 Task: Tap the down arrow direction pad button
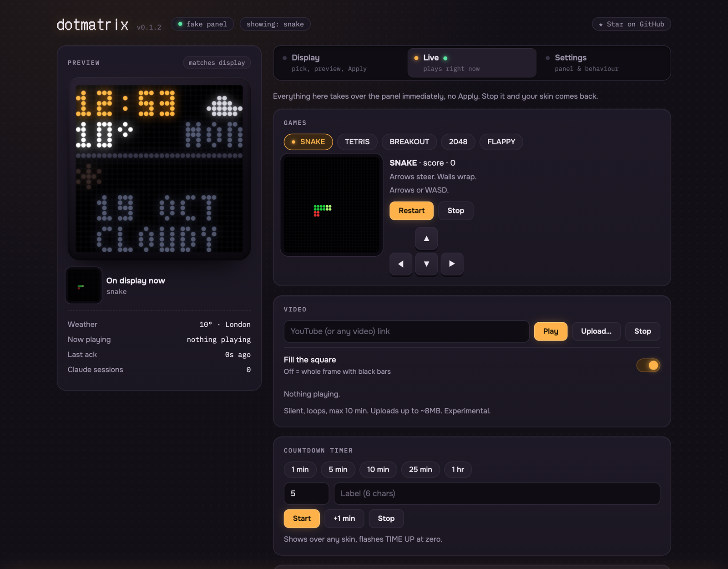point(426,264)
